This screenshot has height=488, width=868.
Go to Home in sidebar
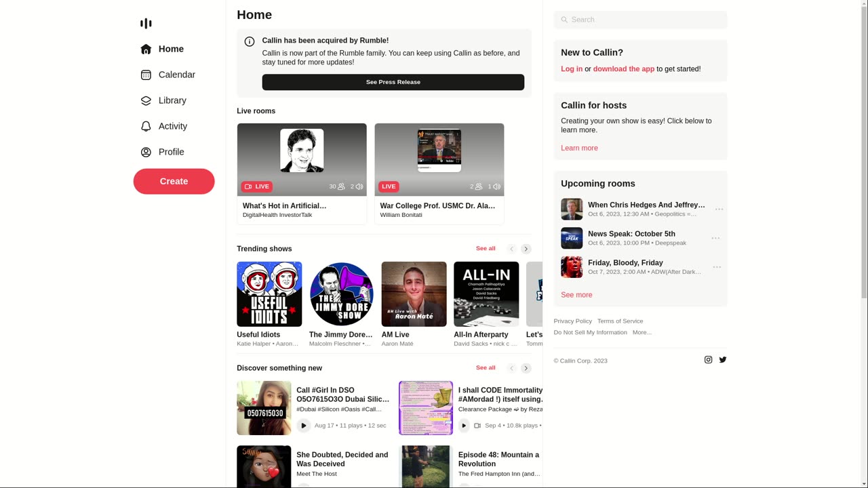(171, 49)
